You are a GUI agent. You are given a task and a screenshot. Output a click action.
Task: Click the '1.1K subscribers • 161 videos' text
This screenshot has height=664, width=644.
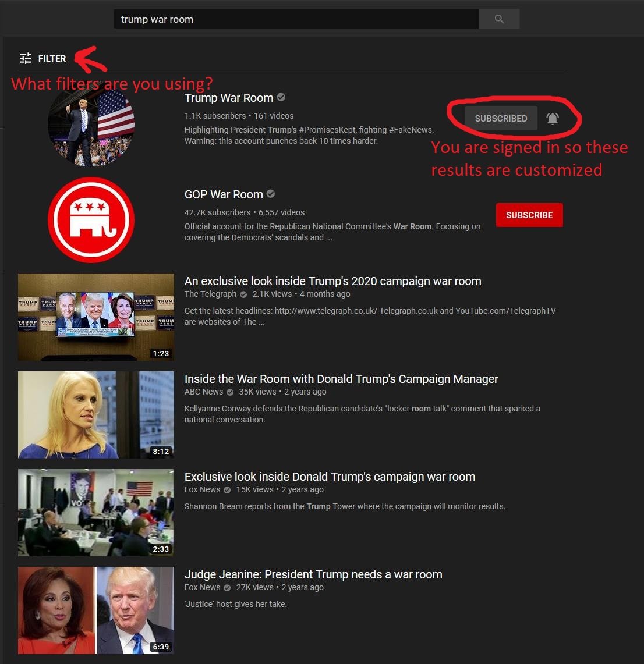239,116
